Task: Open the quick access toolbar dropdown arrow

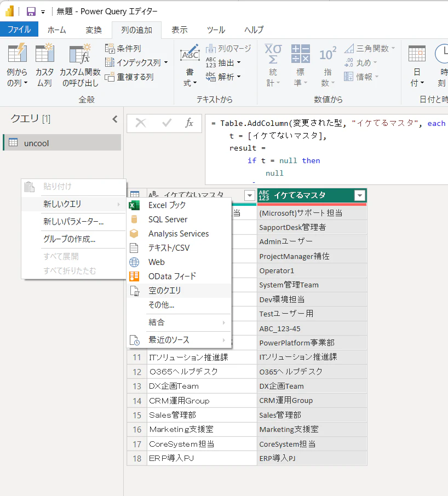Action: [x=43, y=13]
